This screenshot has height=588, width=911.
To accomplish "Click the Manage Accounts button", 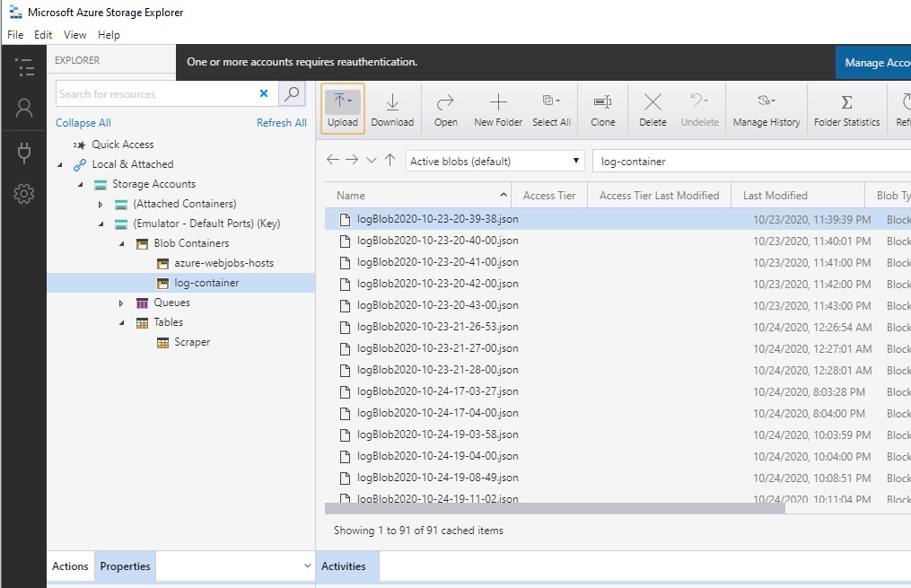I will coord(873,62).
